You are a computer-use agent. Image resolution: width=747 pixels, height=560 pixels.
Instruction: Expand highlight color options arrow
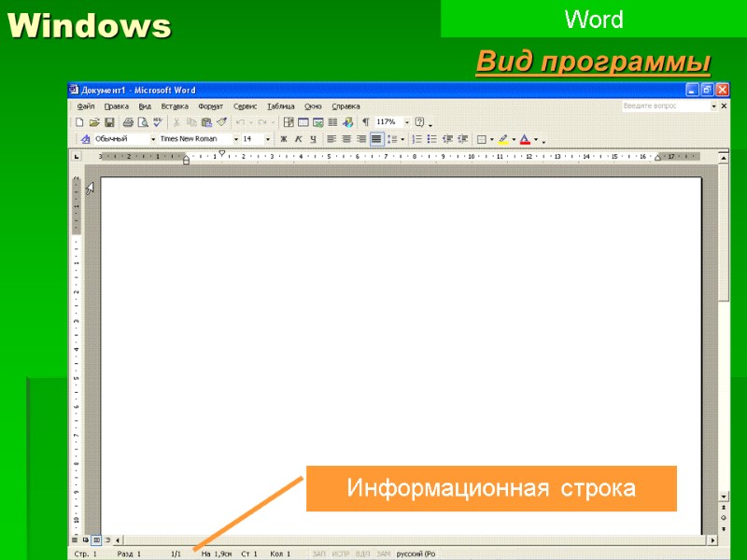click(514, 139)
